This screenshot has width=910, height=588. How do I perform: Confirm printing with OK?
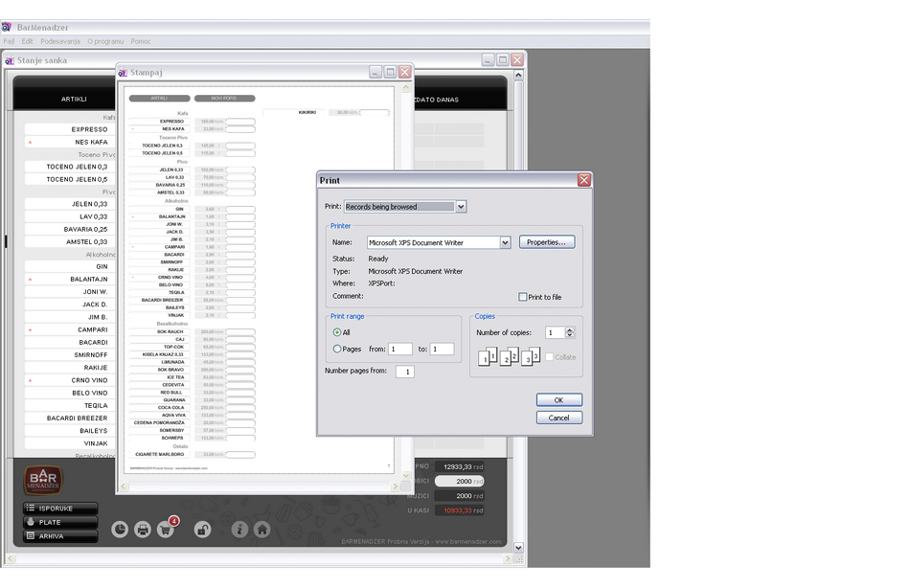pyautogui.click(x=558, y=400)
